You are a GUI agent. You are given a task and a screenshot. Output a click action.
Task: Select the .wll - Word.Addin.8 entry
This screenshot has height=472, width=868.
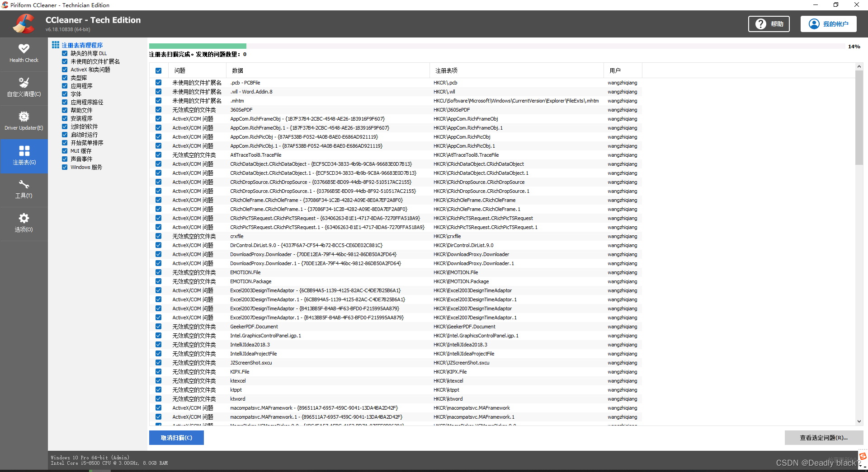251,92
